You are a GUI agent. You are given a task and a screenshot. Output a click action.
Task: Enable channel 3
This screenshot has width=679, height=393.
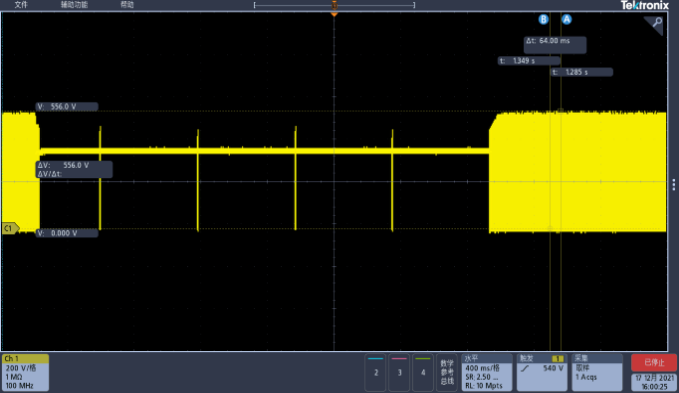[x=399, y=372]
